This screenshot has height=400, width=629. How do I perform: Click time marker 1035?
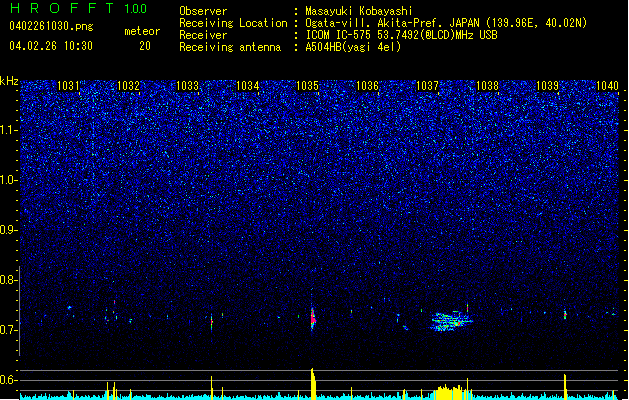[307, 86]
